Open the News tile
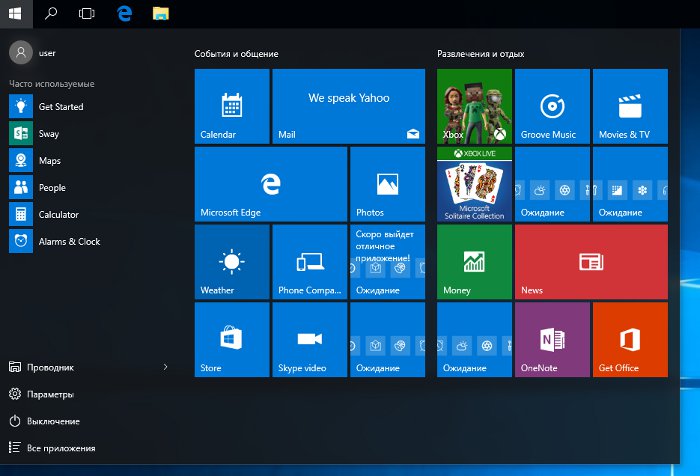 (592, 262)
